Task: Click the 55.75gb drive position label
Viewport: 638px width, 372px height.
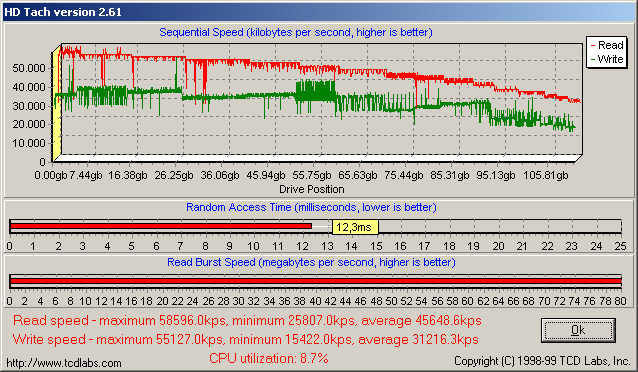Action: point(312,175)
